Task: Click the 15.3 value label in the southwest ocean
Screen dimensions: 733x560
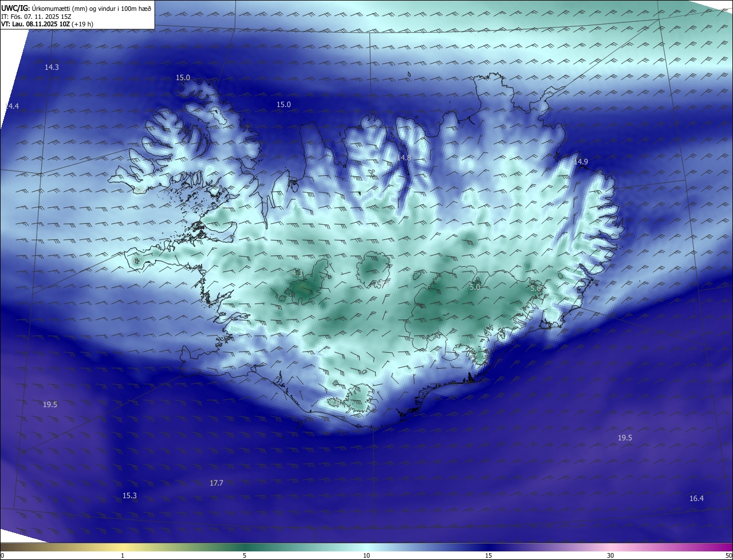Action: point(130,495)
